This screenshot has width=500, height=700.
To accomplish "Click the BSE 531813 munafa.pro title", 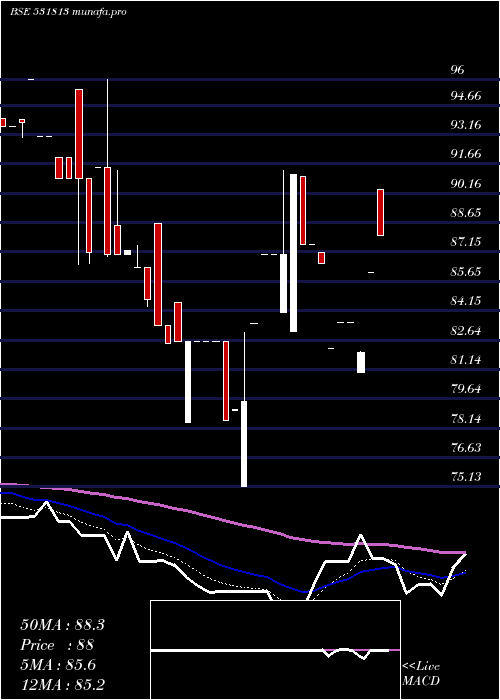I will [x=68, y=12].
